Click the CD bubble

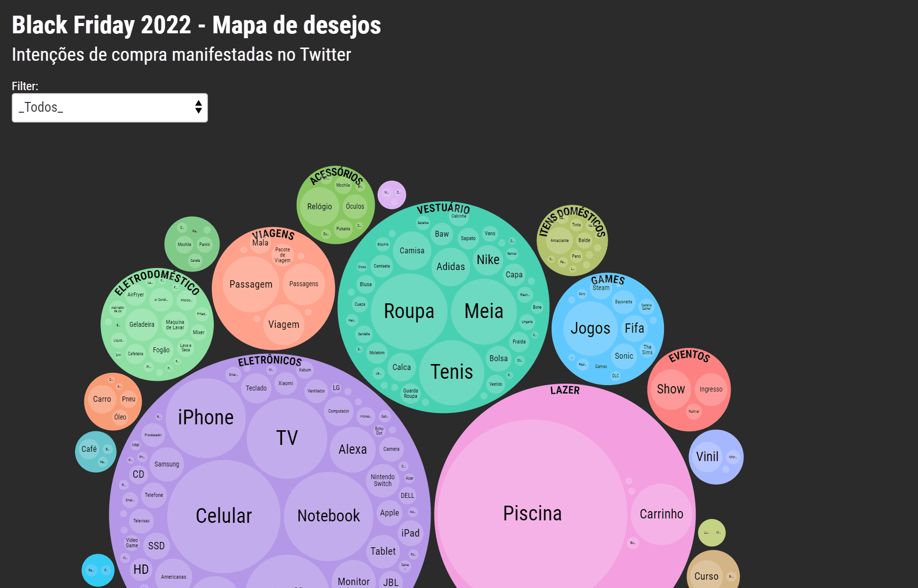click(x=138, y=474)
